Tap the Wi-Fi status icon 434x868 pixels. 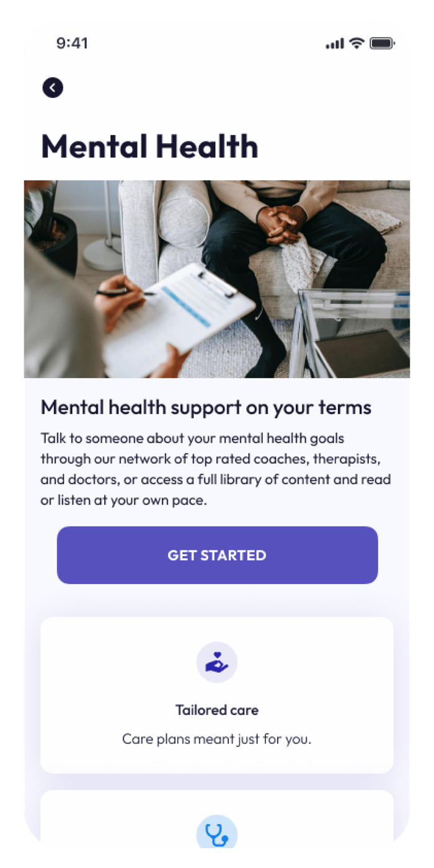coord(356,43)
